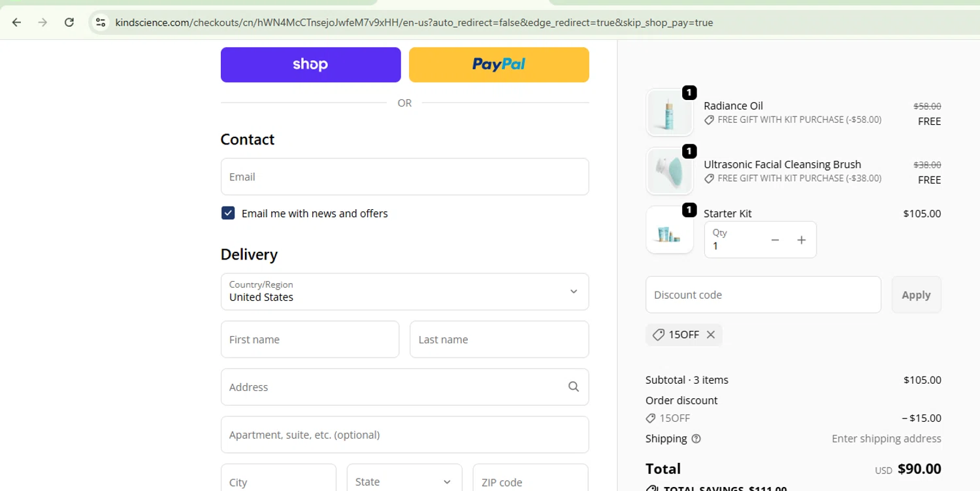
Task: Click the shipping help question icon
Action: [x=696, y=439]
